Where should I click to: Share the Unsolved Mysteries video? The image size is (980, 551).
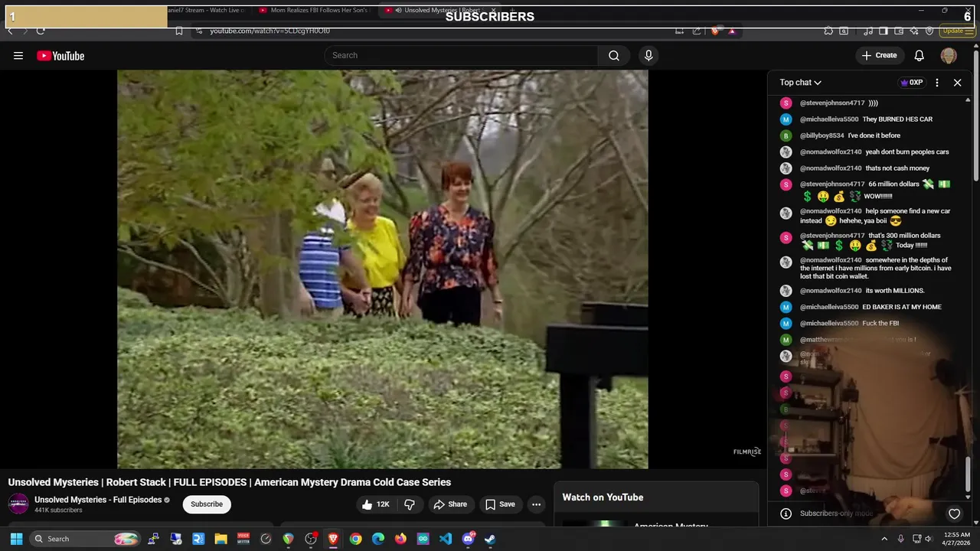(450, 504)
